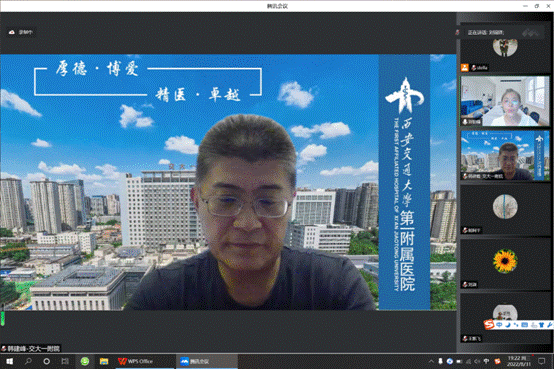Open the Windows Start menu
This screenshot has height=369, width=554.
10,361
